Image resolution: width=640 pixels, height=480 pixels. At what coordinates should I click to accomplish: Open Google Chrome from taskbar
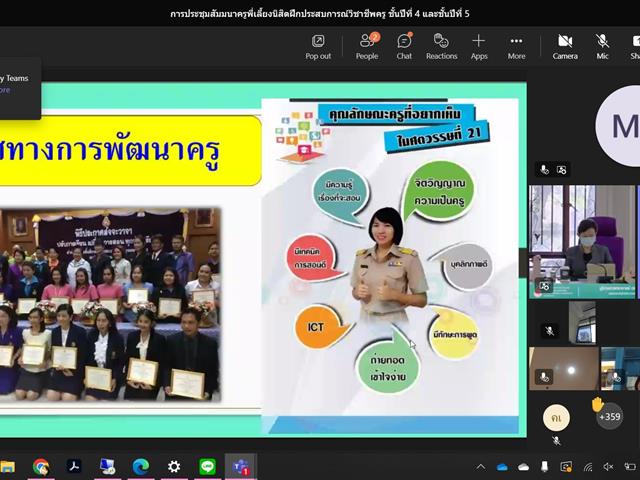[41, 467]
